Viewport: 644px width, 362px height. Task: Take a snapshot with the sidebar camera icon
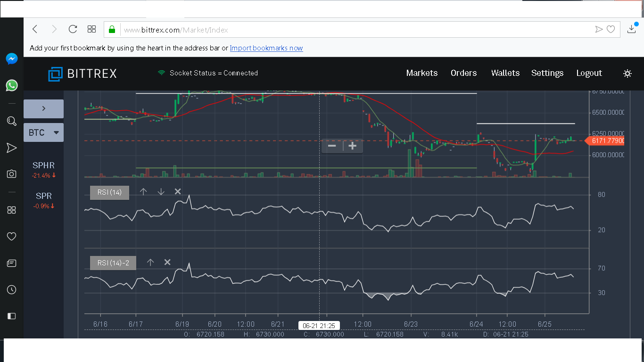pos(12,174)
